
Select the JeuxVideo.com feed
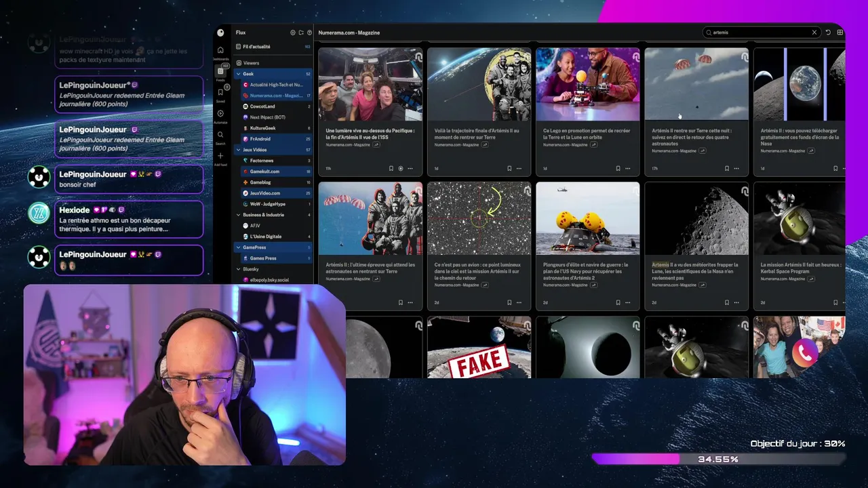coord(277,193)
